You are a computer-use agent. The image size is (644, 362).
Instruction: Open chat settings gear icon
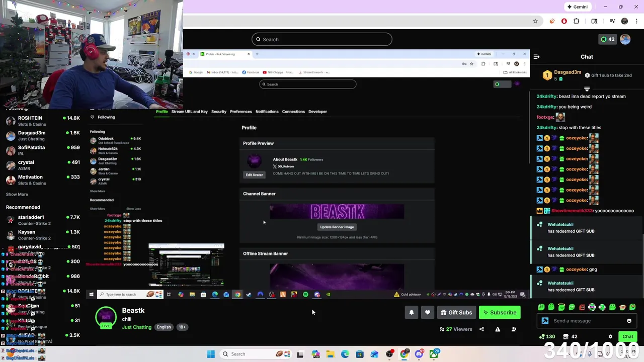(x=610, y=337)
